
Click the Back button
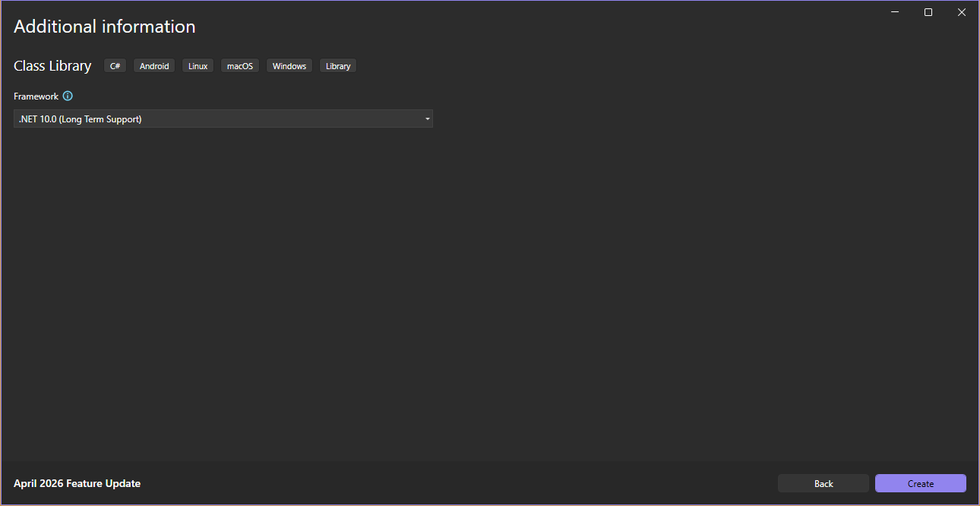824,483
